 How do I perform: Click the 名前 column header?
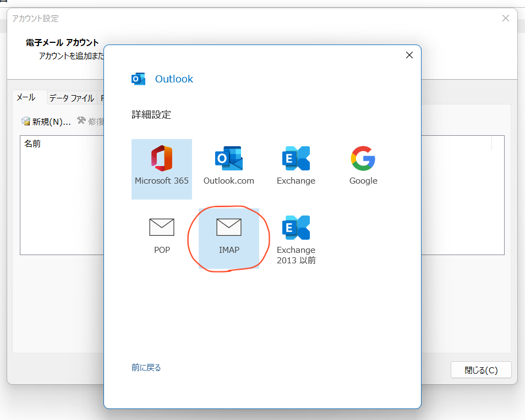point(32,144)
